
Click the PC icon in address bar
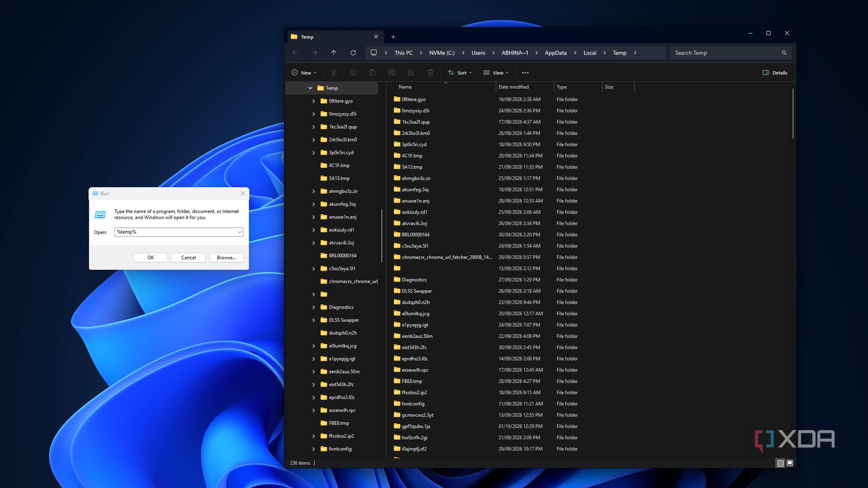(374, 53)
